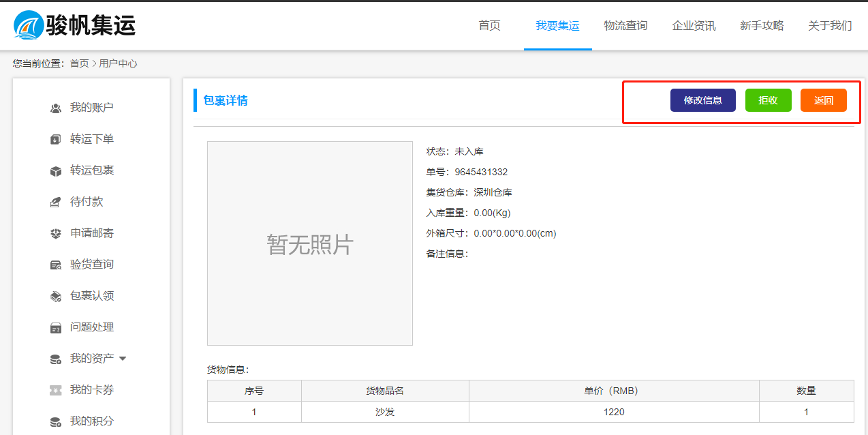Screen dimensions: 868x435
Task: Click the 待付款 sidebar icon
Action: pyautogui.click(x=56, y=202)
